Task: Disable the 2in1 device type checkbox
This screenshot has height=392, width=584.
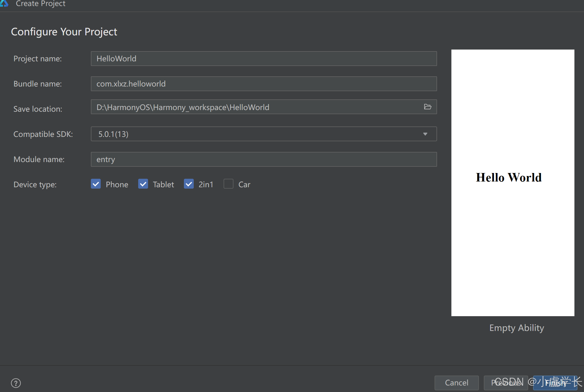Action: tap(189, 184)
